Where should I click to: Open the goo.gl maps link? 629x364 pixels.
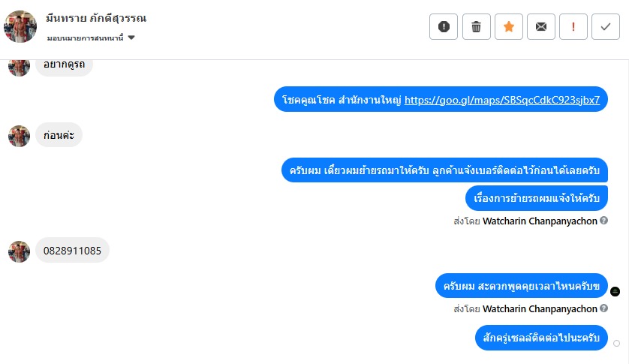(x=501, y=100)
